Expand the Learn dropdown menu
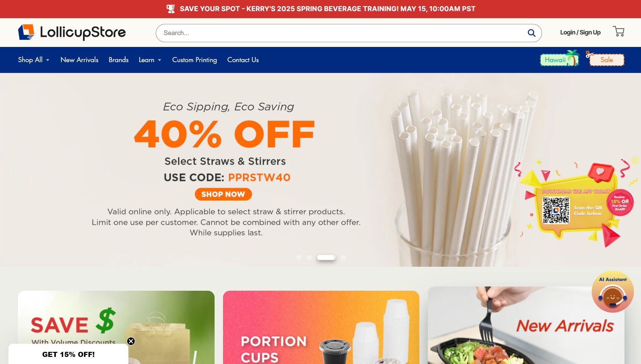Viewport: 641px width, 364px height. pos(150,60)
